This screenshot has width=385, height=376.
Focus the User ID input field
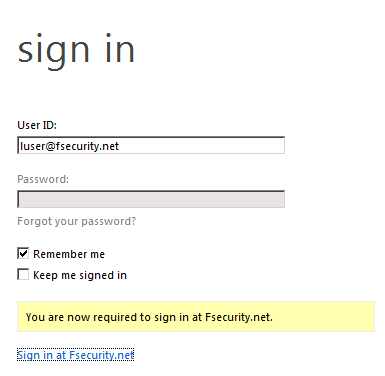(x=151, y=145)
